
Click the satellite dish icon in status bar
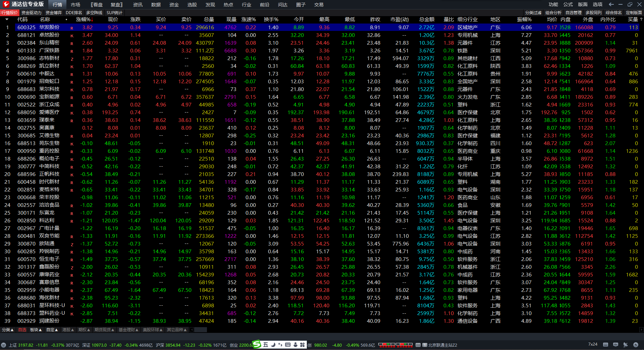pos(626,345)
